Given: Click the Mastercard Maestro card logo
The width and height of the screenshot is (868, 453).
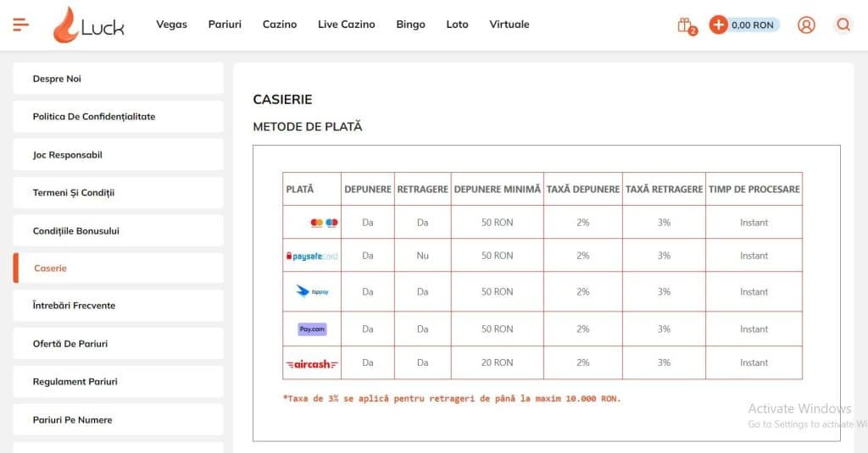Looking at the screenshot, I should click(x=325, y=223).
